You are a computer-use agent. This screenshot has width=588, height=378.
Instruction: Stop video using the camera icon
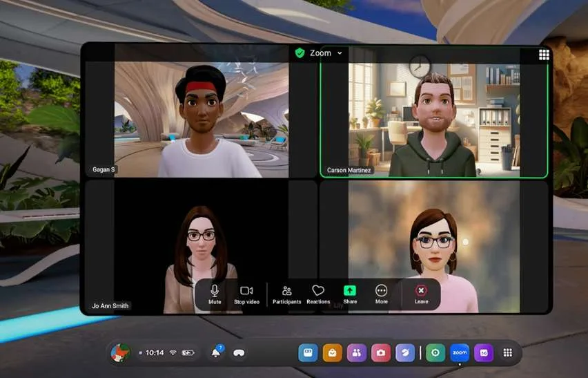point(246,294)
